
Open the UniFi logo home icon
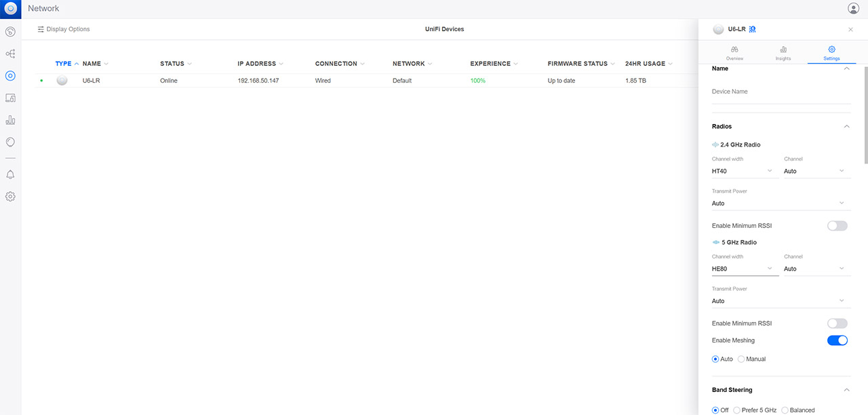coord(10,9)
